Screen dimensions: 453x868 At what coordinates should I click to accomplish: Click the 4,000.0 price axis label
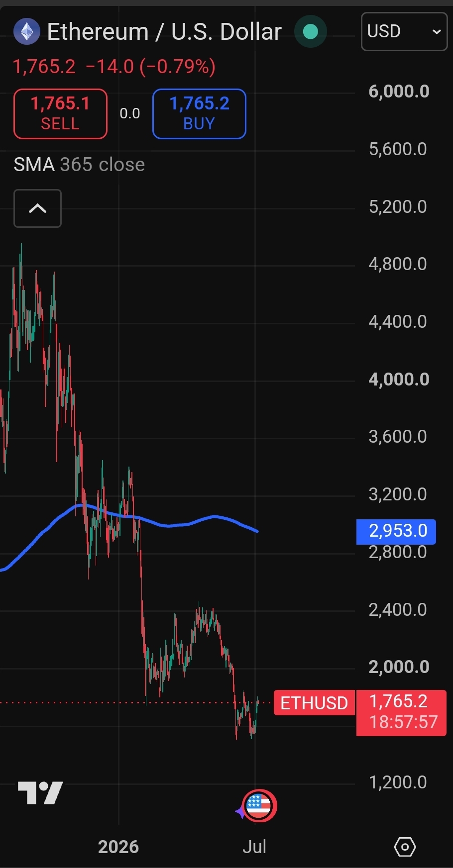pyautogui.click(x=399, y=380)
